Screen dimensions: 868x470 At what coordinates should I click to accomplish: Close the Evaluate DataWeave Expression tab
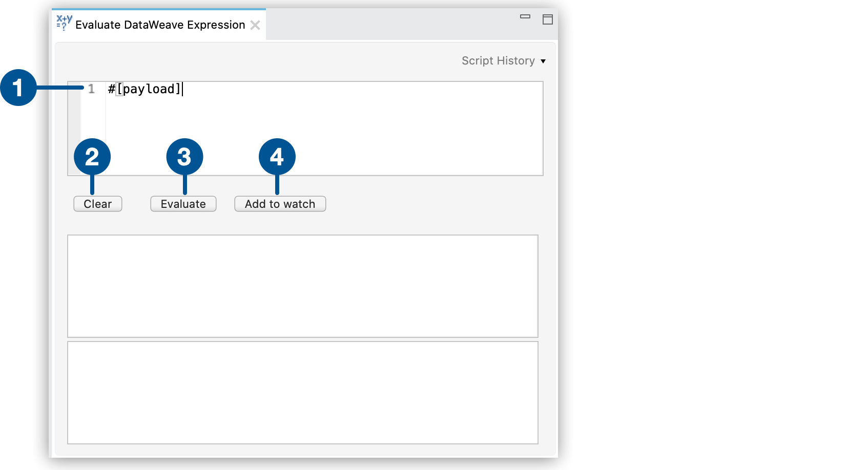[255, 25]
